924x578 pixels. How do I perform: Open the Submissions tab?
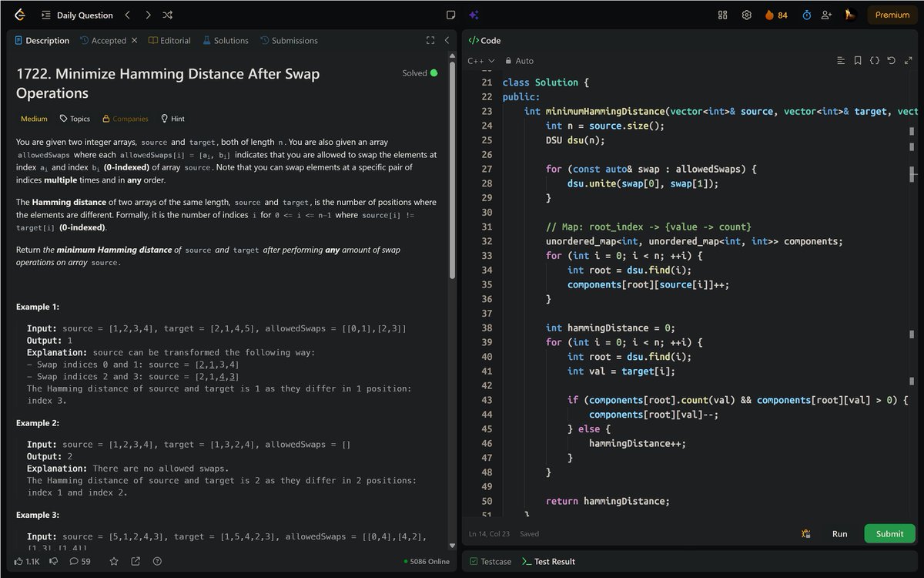pos(289,40)
